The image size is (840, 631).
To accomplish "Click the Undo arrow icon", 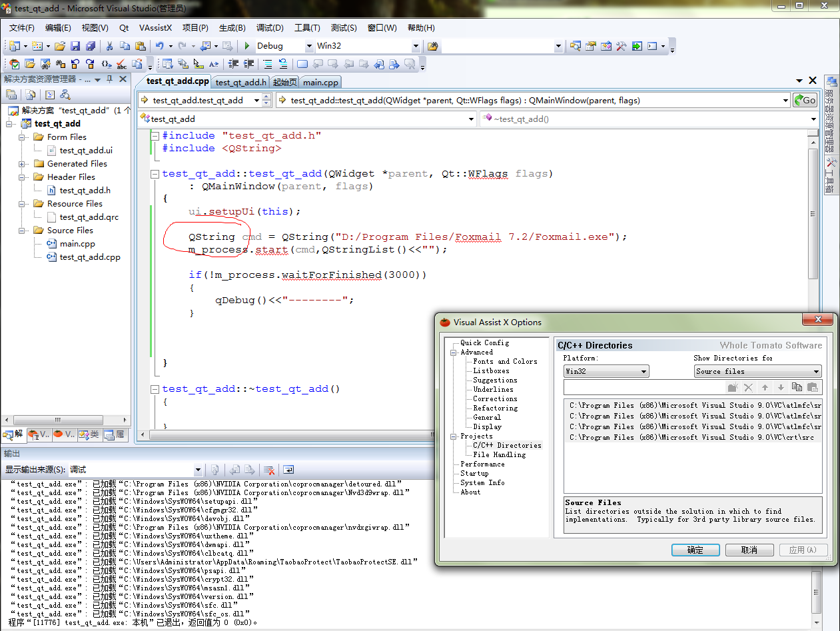I will coord(159,46).
